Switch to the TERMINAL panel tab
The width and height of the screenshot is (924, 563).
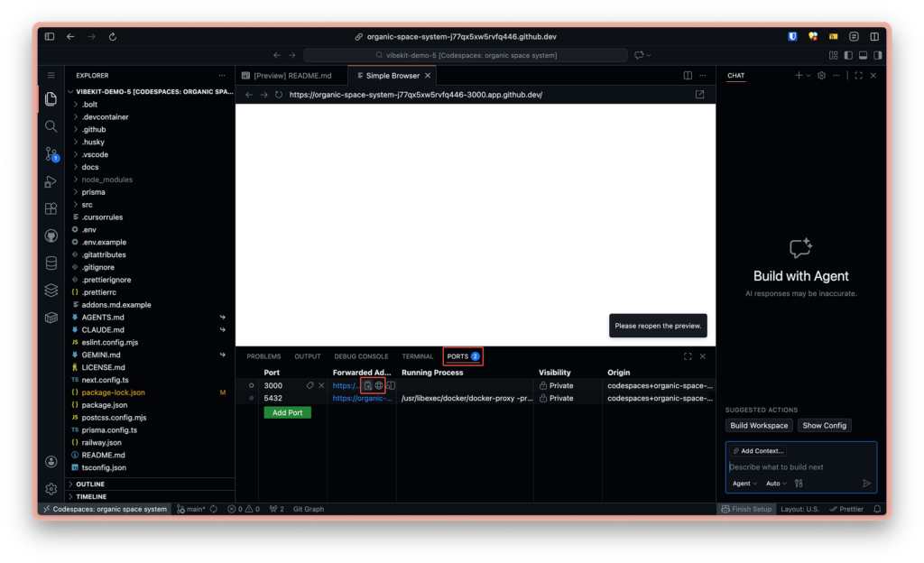418,356
